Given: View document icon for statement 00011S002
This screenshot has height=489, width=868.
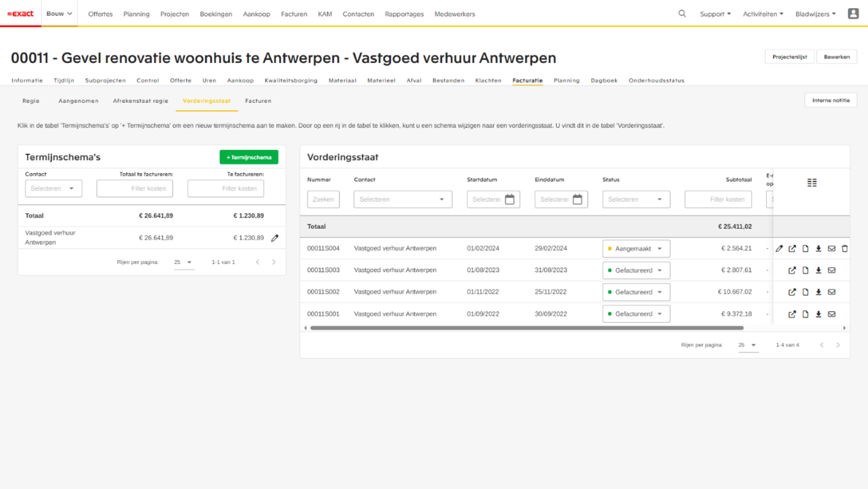Looking at the screenshot, I should click(805, 292).
